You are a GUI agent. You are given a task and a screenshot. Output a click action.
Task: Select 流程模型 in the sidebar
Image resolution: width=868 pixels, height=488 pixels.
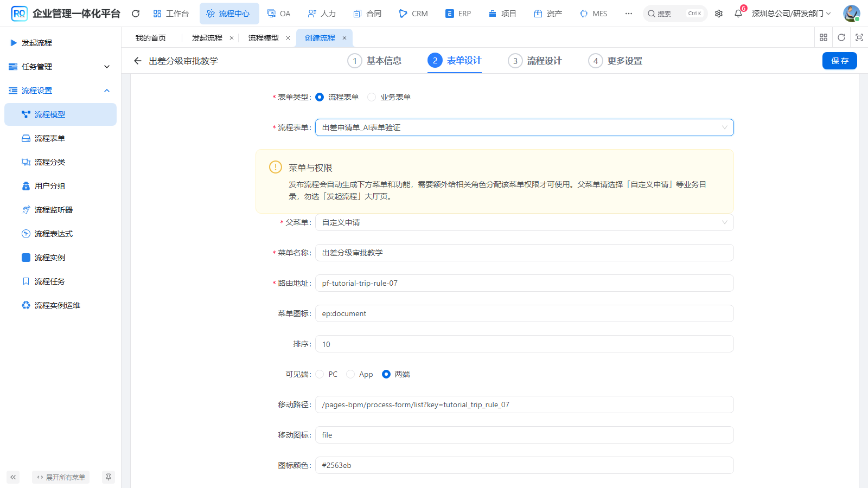point(60,114)
